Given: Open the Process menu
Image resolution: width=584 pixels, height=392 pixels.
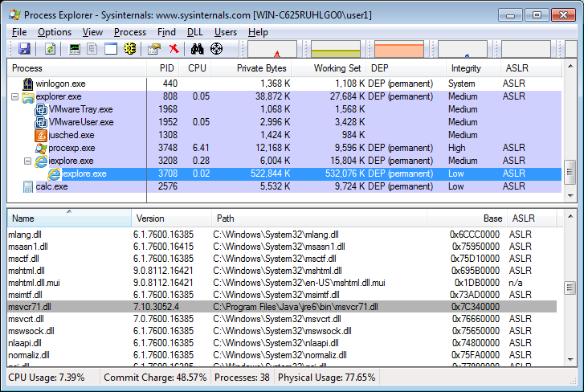Looking at the screenshot, I should pos(129,32).
